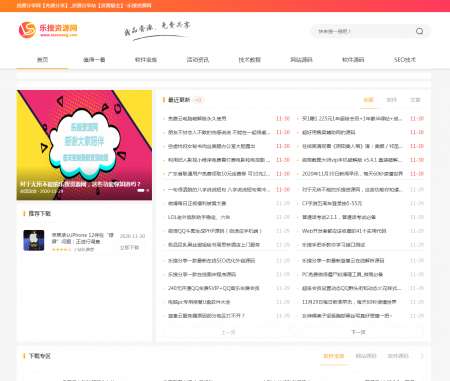Open the article starting with 240元开通QQ
450x381 pixels.
tap(213, 288)
